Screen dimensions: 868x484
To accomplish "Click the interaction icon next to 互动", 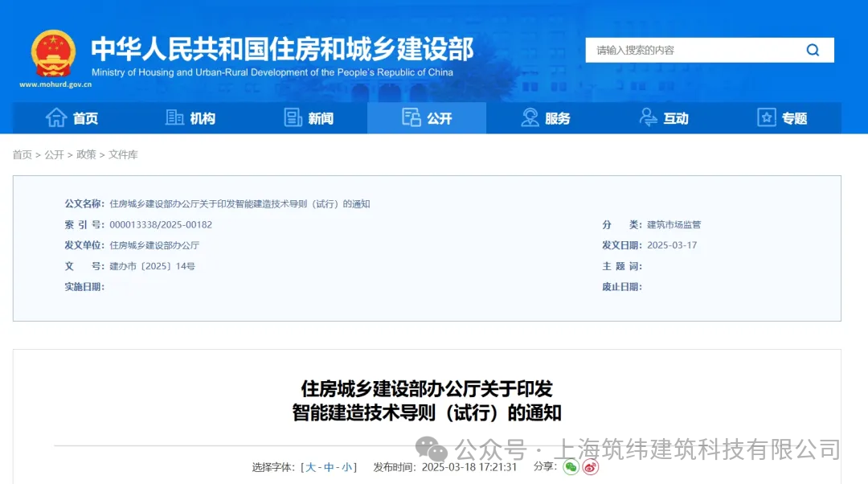I will coord(648,117).
